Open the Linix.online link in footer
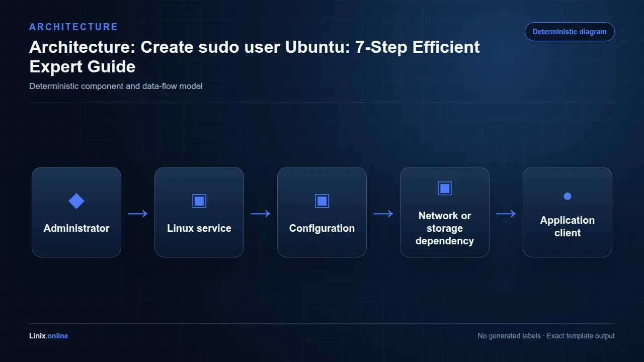 pos(49,336)
